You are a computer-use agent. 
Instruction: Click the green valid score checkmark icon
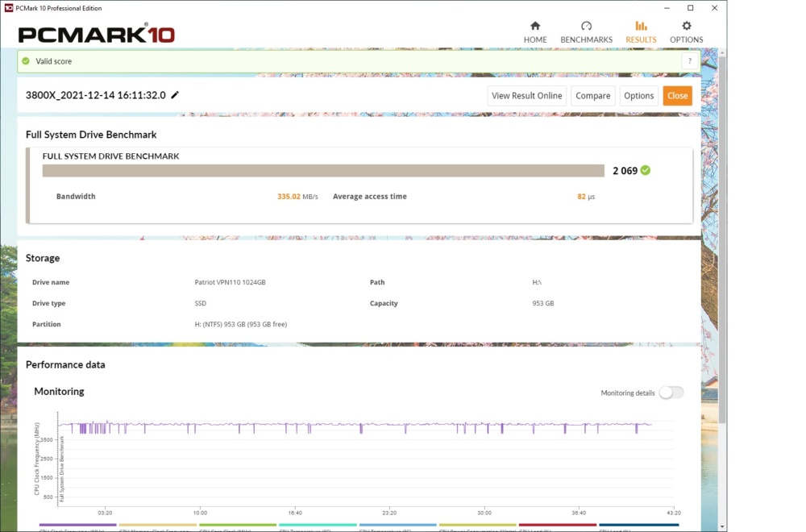coord(26,61)
